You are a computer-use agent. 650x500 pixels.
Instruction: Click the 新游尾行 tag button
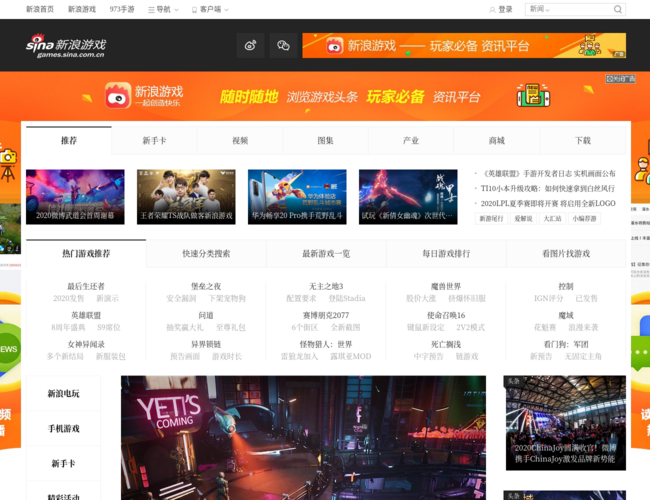[491, 218]
